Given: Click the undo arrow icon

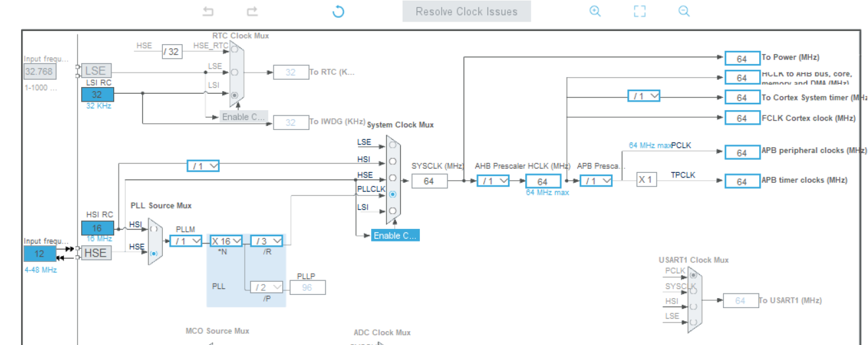Looking at the screenshot, I should (208, 11).
